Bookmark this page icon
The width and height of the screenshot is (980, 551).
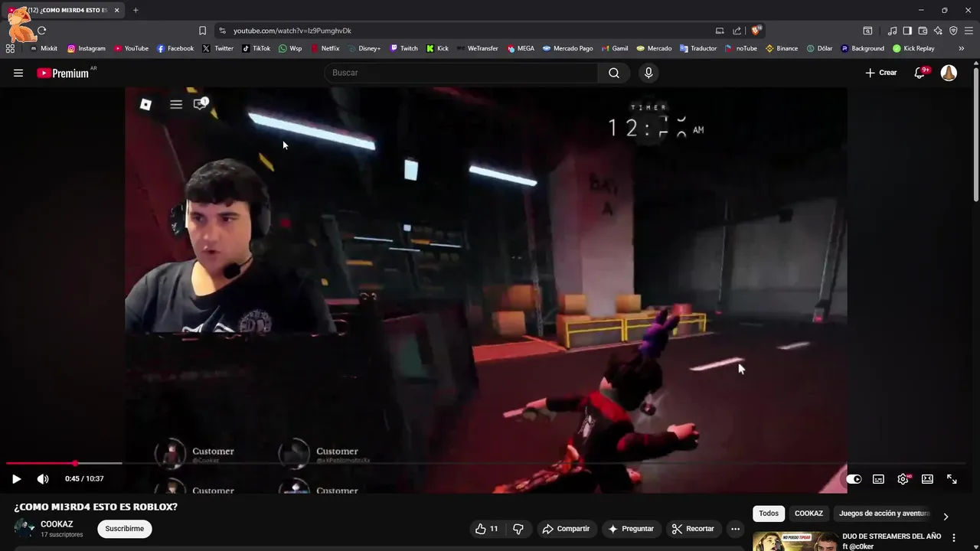coord(202,31)
